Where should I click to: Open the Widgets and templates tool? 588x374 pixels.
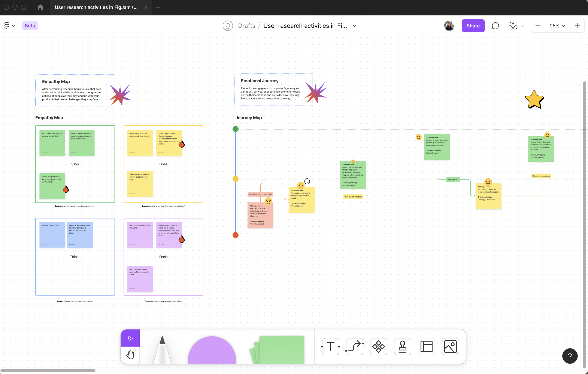click(x=378, y=346)
